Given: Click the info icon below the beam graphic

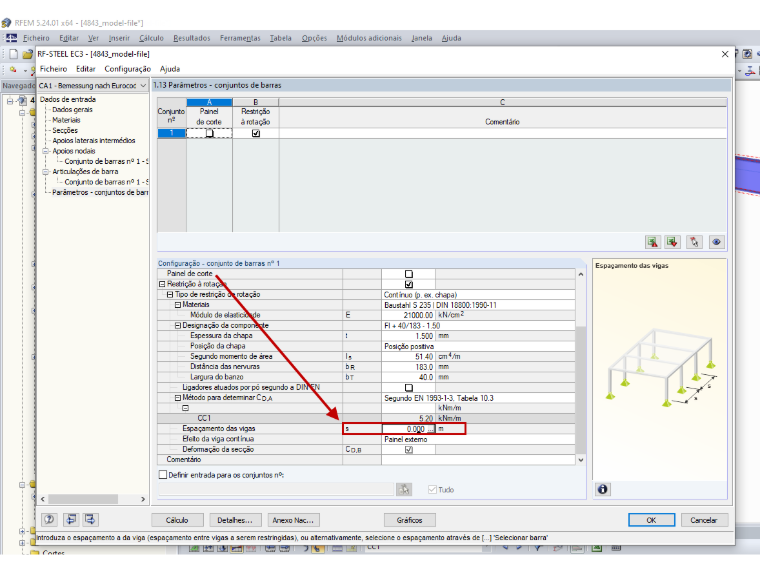Looking at the screenshot, I should pos(602,489).
